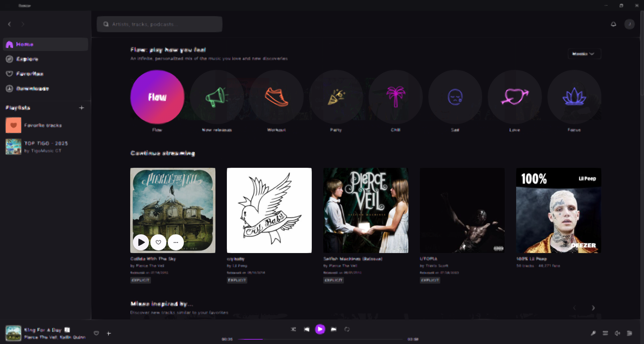
Task: Select the Chill palm tree mood
Action: pos(396,97)
